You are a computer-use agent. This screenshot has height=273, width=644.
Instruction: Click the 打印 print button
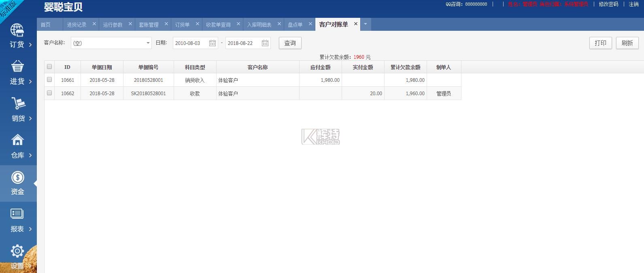click(x=600, y=43)
